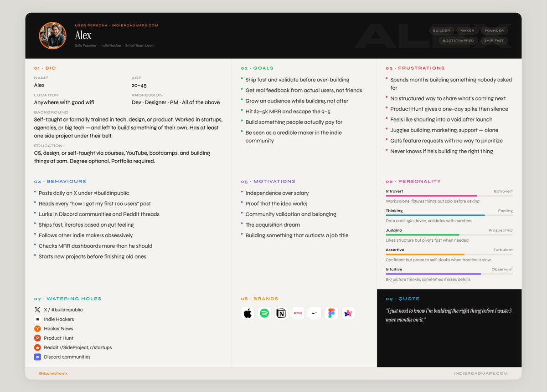Click the FOUNDER tag pill
This screenshot has width=547, height=392.
[494, 31]
